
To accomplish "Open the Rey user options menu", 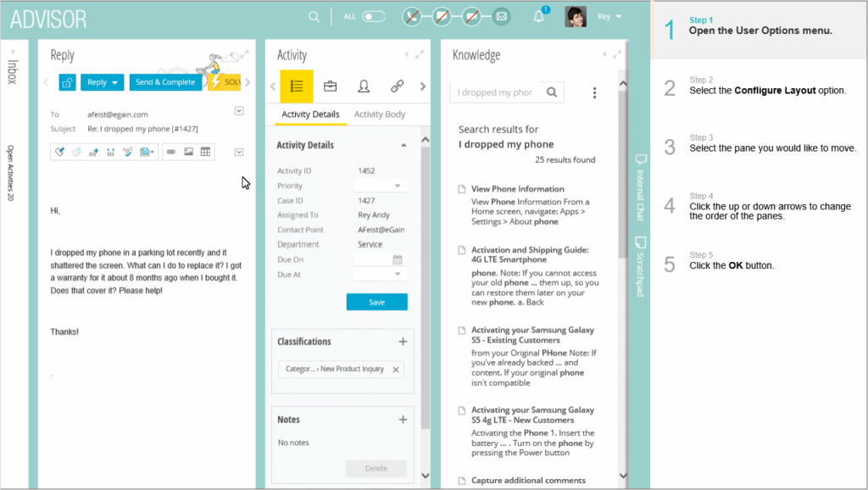I will pyautogui.click(x=609, y=16).
